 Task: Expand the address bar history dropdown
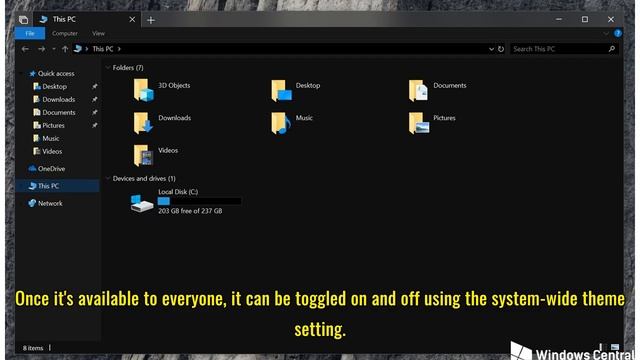click(x=491, y=49)
